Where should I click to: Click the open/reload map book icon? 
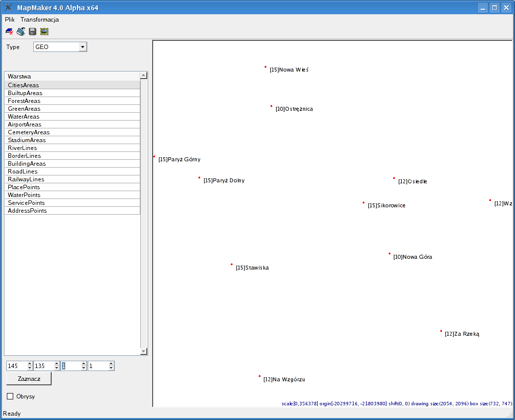[21, 32]
